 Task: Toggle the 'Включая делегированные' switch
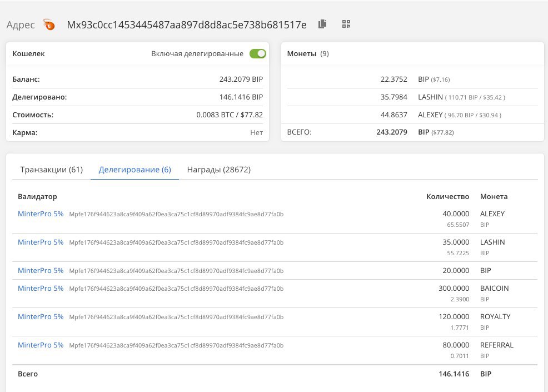tap(257, 53)
